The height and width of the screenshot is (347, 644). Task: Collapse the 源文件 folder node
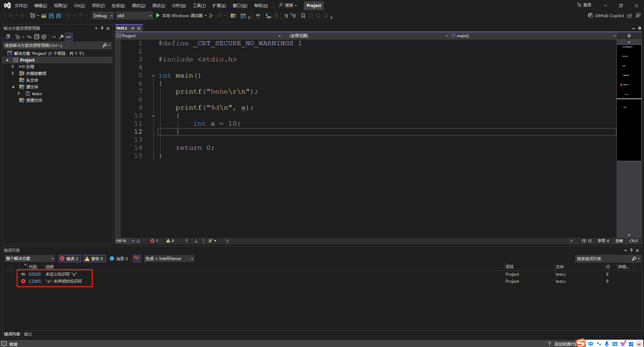(13, 87)
